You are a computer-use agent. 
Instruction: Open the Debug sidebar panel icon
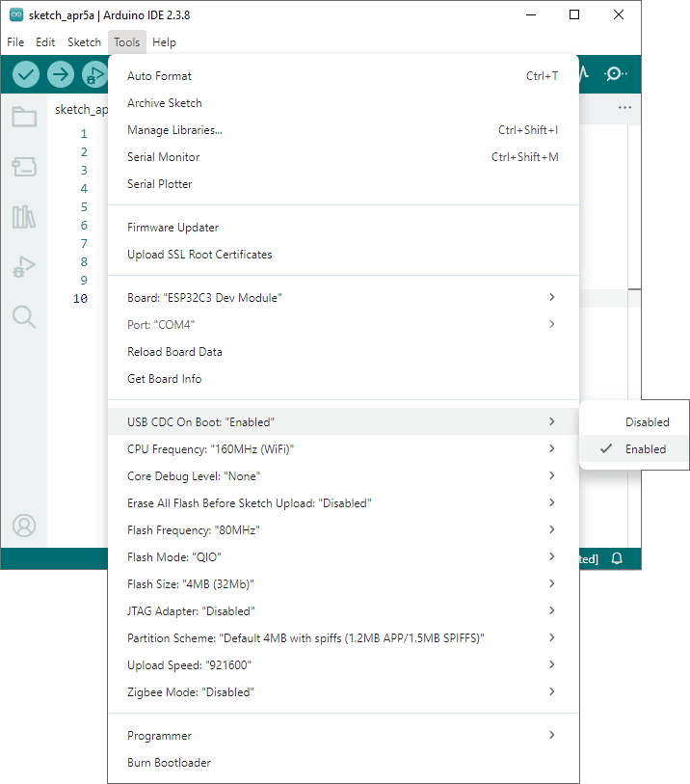[x=24, y=266]
